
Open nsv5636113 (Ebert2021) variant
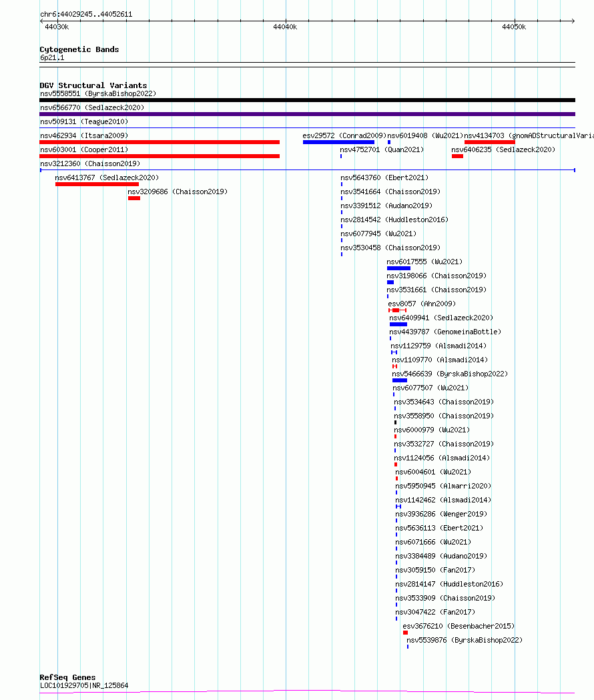click(439, 528)
